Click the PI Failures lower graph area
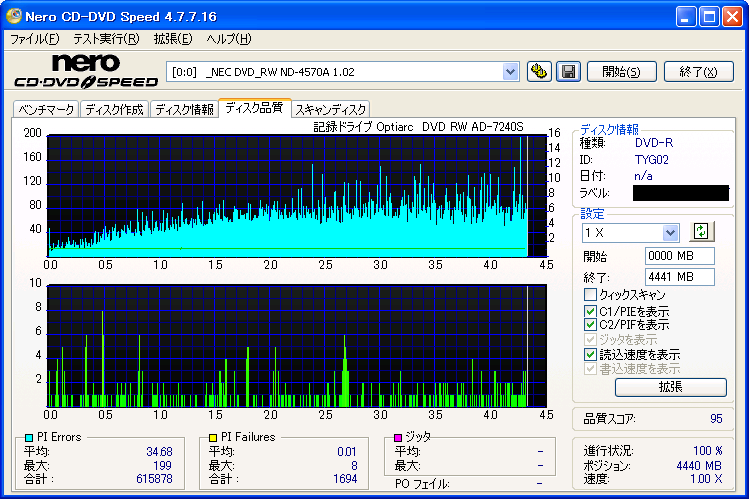The width and height of the screenshot is (749, 499). [297, 346]
